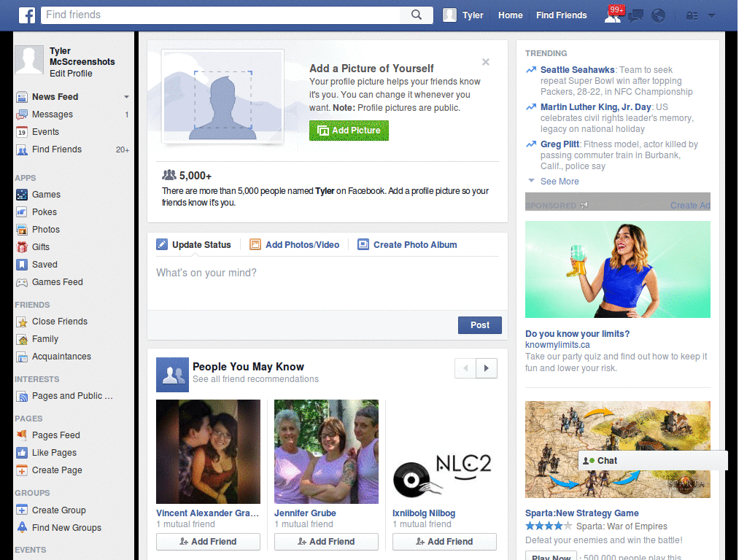The height and width of the screenshot is (560, 747).
Task: Show previous People You May Know
Action: click(465, 368)
